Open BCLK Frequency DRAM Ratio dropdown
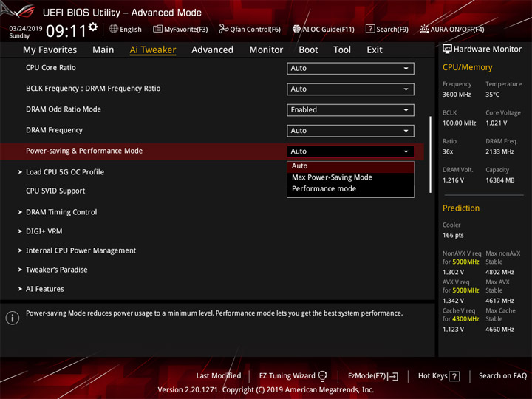Image resolution: width=532 pixels, height=399 pixels. (350, 89)
